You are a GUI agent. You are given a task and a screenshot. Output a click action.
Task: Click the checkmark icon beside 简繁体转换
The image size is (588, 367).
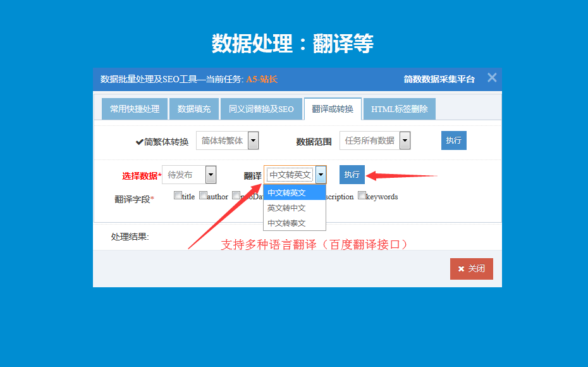pyautogui.click(x=140, y=142)
